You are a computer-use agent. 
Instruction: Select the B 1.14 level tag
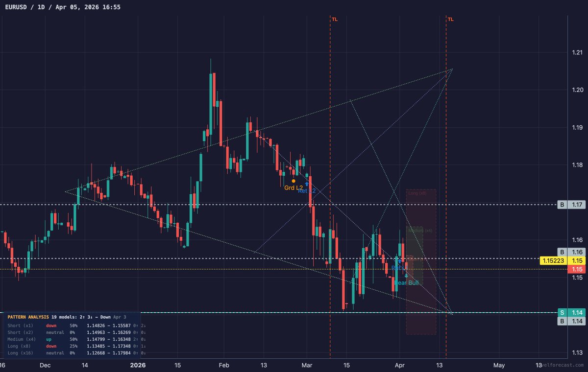[x=572, y=321]
